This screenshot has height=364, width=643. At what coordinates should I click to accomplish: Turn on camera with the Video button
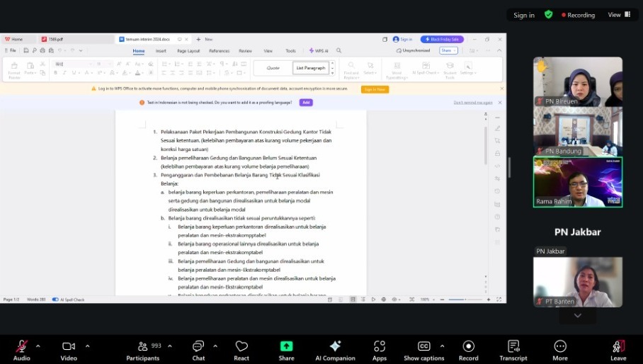tap(69, 346)
